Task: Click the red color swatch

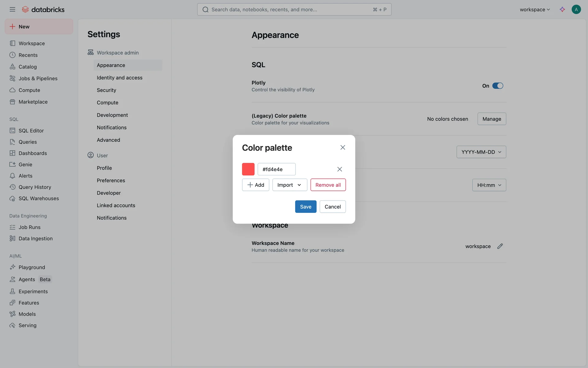Action: (x=248, y=169)
